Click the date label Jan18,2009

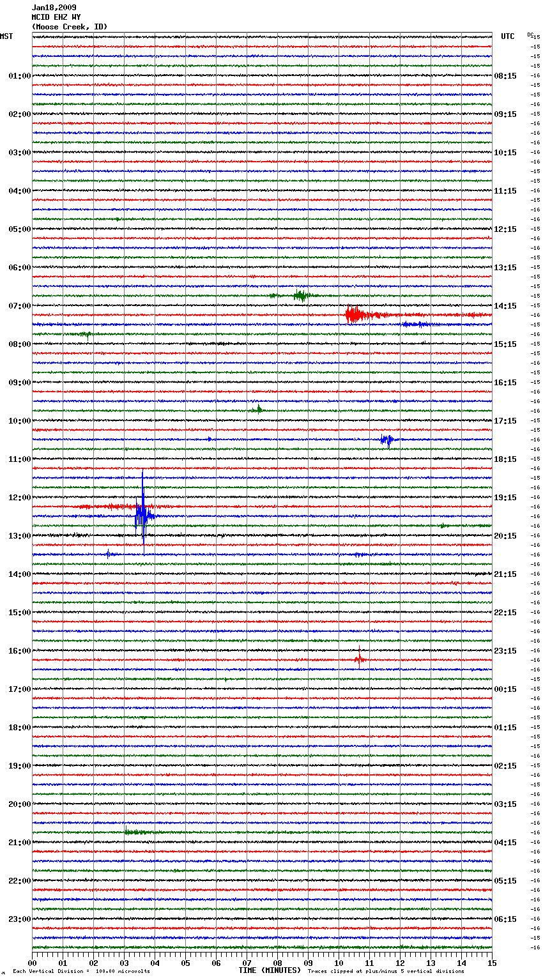point(54,8)
